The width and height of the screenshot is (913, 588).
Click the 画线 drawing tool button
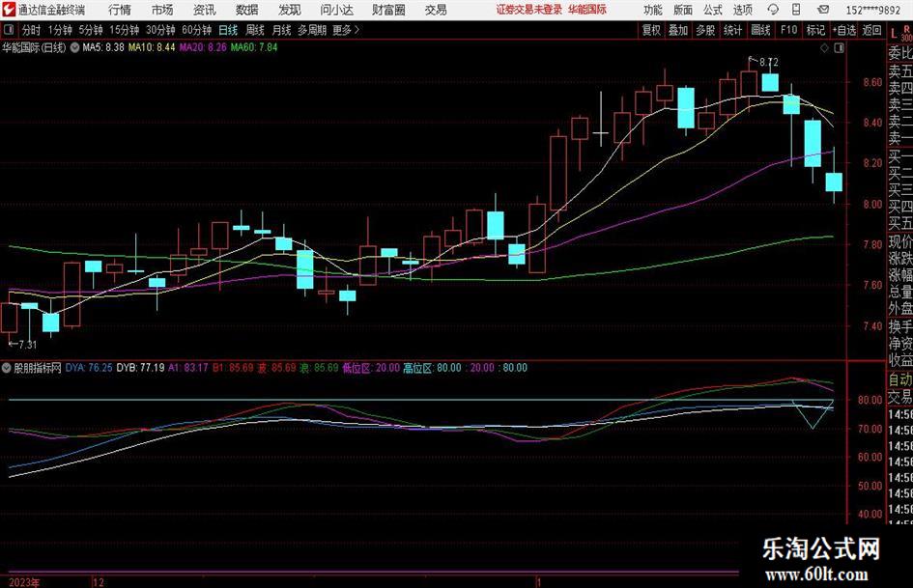(760, 30)
